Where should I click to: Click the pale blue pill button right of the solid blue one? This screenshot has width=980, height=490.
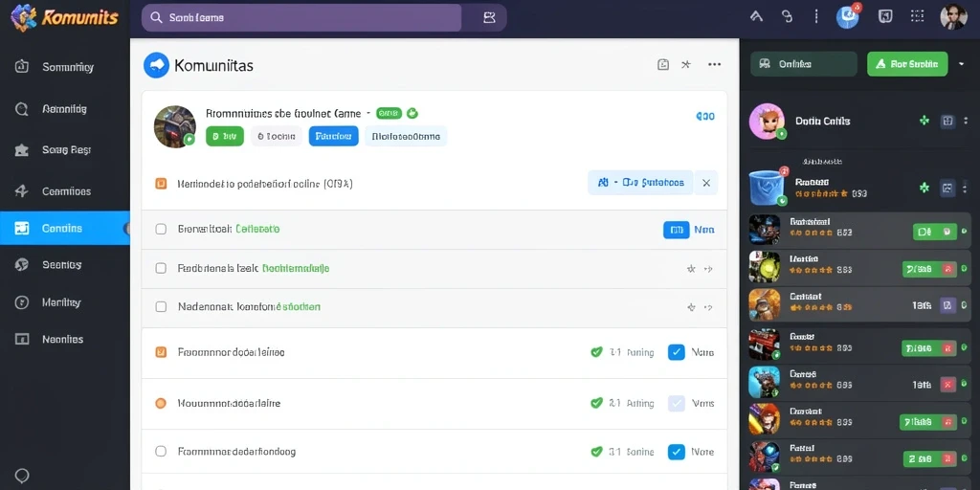coord(406,136)
